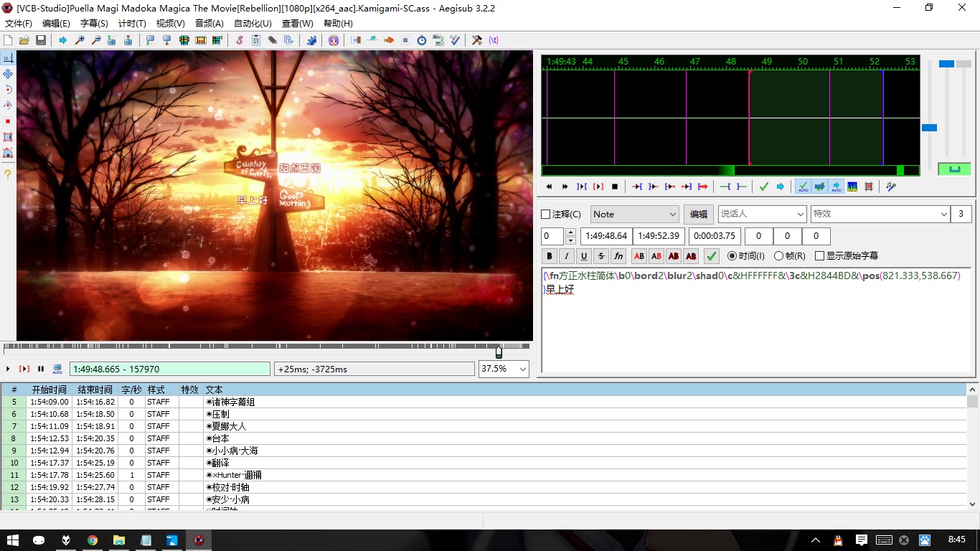This screenshot has height=551, width=980.
Task: Zoom out video with magnifier minus
Action: point(95,40)
